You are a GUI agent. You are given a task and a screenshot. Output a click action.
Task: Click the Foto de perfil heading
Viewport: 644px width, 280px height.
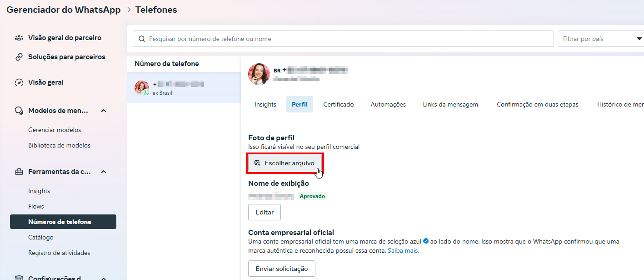pos(272,137)
